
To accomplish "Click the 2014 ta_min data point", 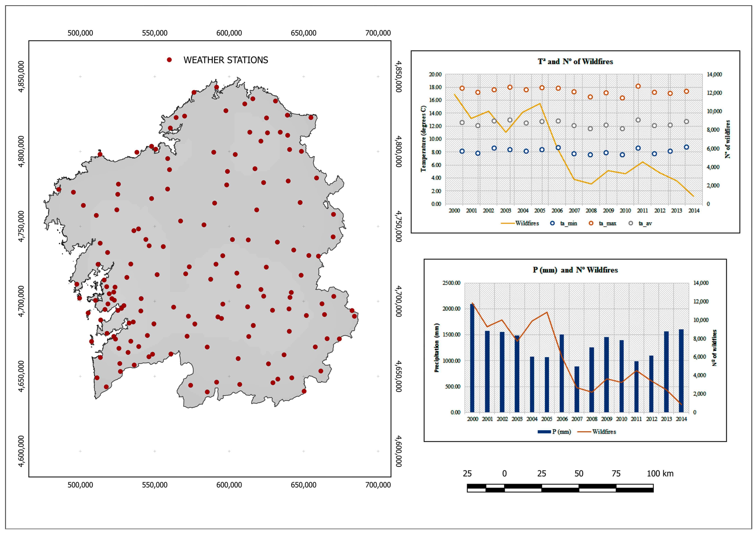I will [x=687, y=147].
